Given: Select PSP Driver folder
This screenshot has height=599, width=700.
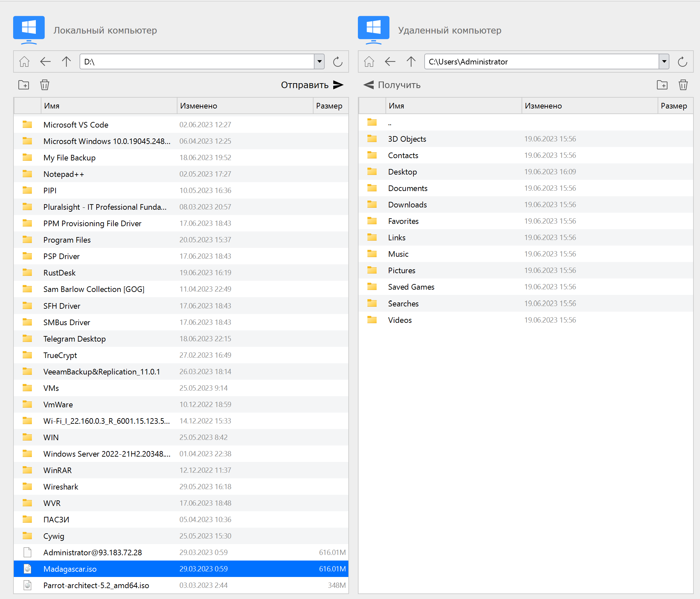Looking at the screenshot, I should pyautogui.click(x=181, y=256).
